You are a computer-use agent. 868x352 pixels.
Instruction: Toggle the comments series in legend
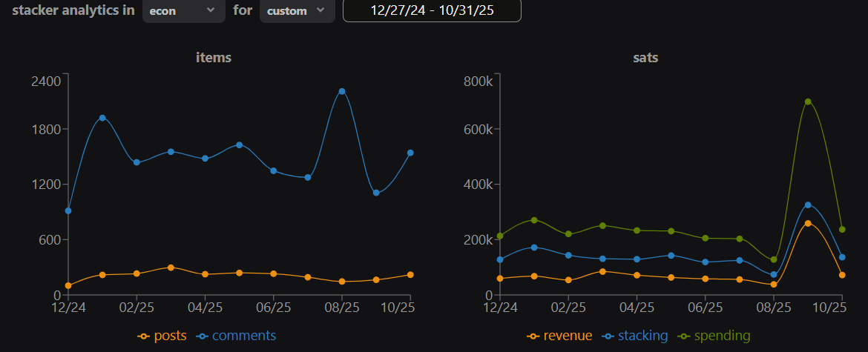(x=236, y=336)
